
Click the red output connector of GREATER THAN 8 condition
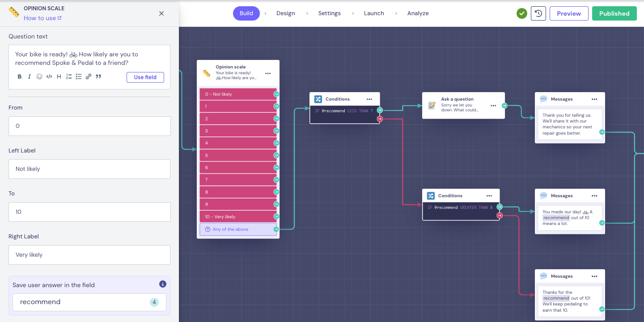[x=500, y=216]
